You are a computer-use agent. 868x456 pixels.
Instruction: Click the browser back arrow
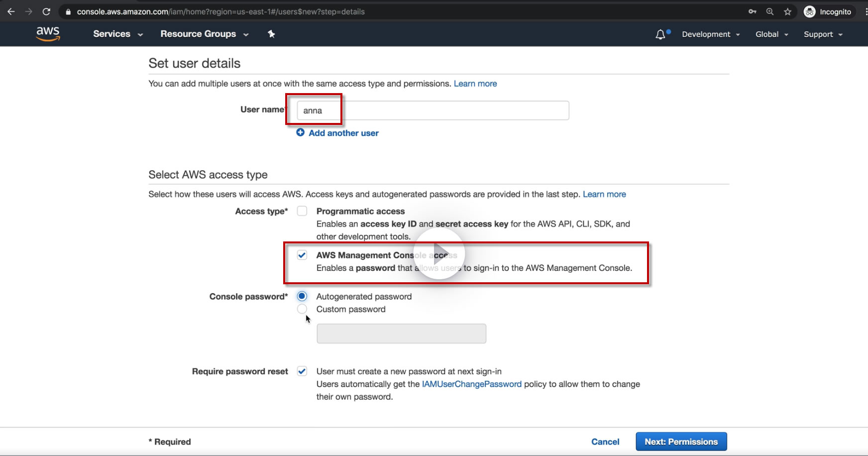click(11, 11)
